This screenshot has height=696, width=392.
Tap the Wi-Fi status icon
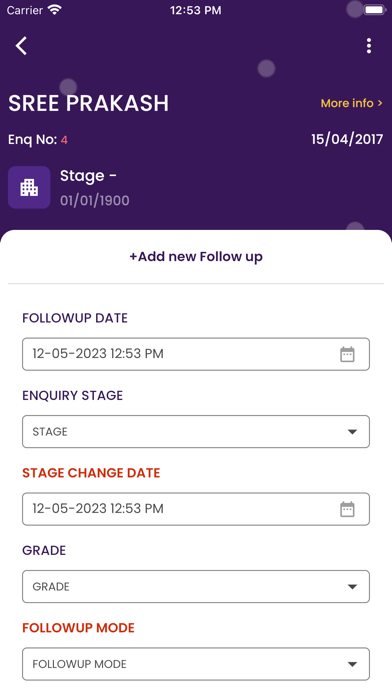click(54, 10)
